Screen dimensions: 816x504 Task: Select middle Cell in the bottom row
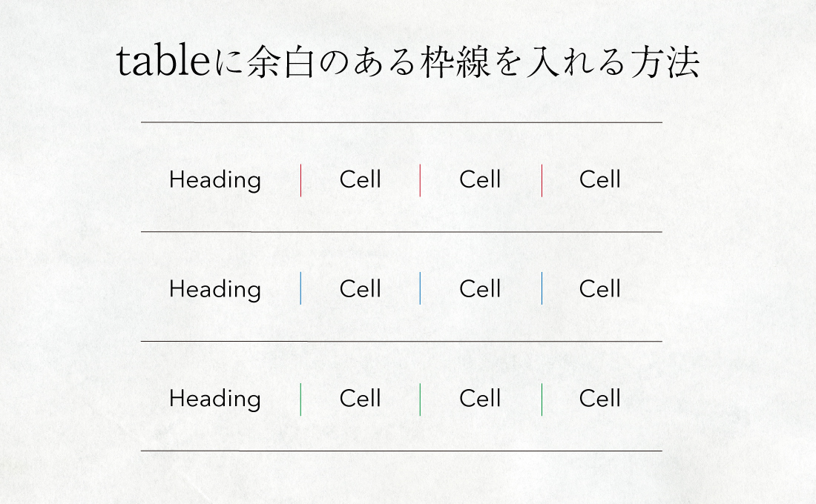(x=480, y=399)
